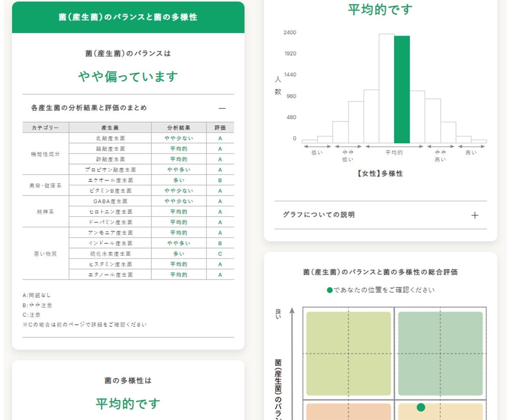Select the ヒスタミン産生菌 row name
509x420 pixels.
click(x=110, y=264)
